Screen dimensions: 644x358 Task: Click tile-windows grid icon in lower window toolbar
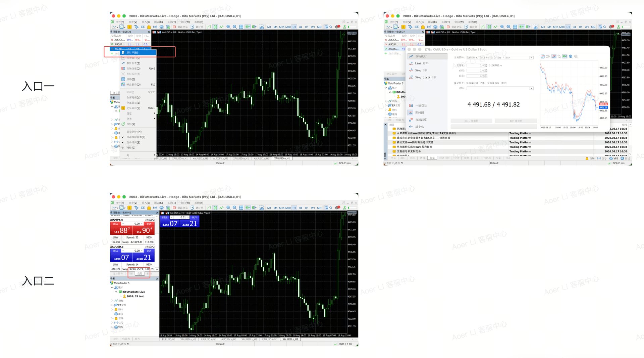click(x=241, y=208)
